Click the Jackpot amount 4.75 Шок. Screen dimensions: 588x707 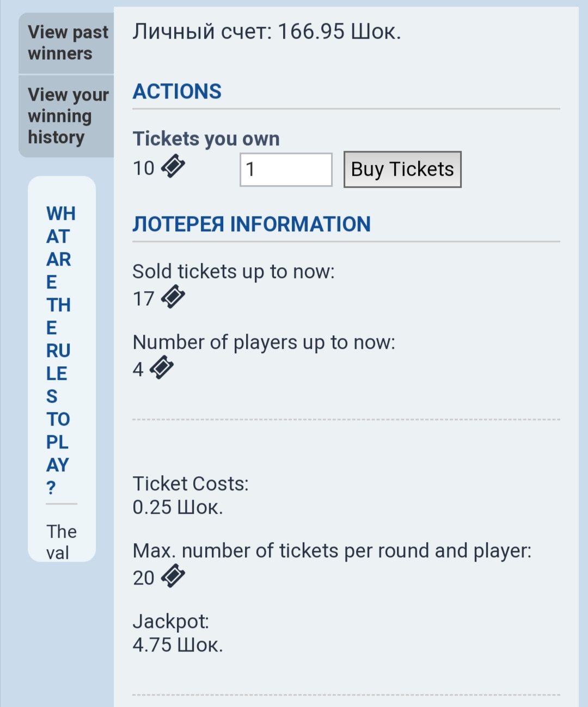[177, 645]
